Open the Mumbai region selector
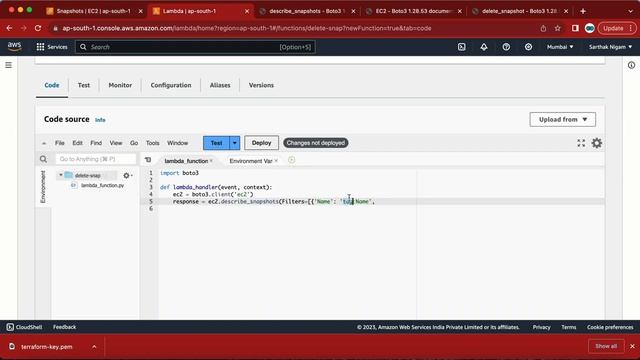 tap(560, 47)
